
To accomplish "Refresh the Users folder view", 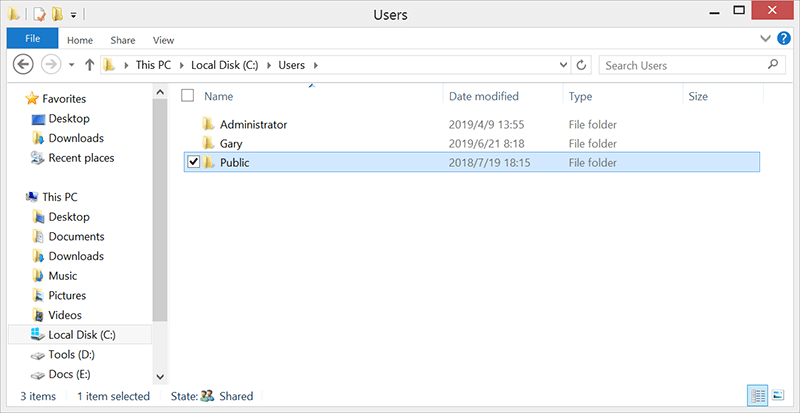I will tap(581, 65).
